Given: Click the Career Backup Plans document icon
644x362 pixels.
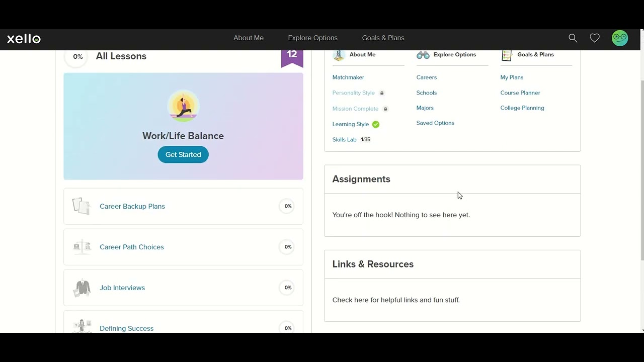Looking at the screenshot, I should click(81, 206).
